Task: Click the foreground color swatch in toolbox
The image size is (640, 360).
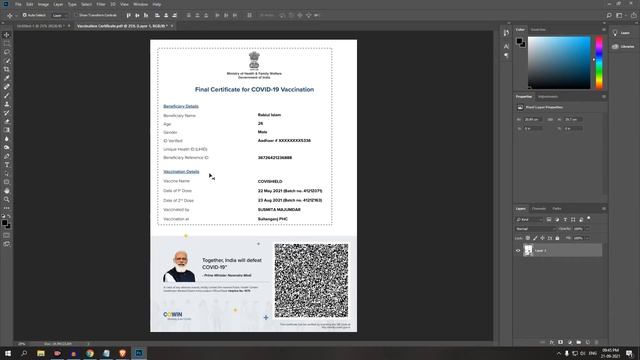Action: (x=4, y=223)
